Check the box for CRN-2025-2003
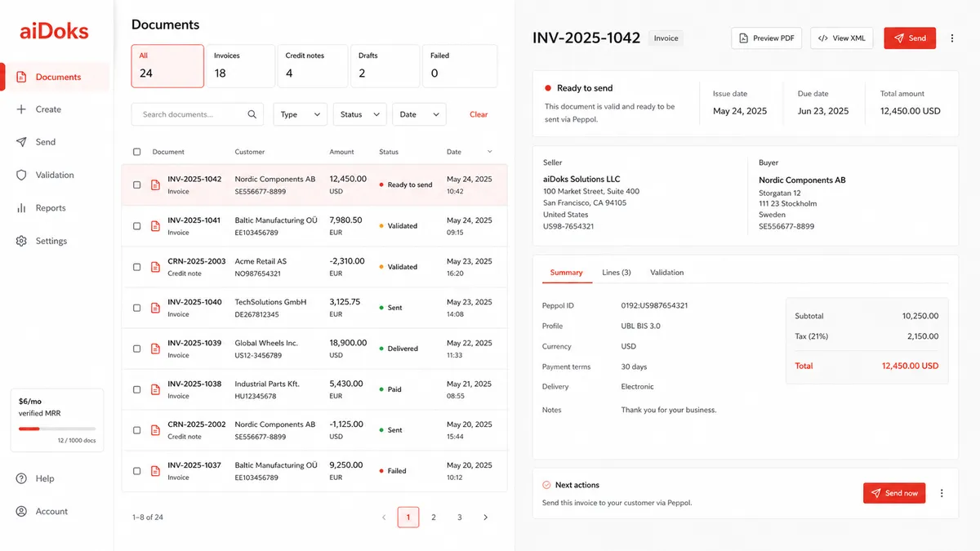The image size is (980, 551). click(136, 267)
